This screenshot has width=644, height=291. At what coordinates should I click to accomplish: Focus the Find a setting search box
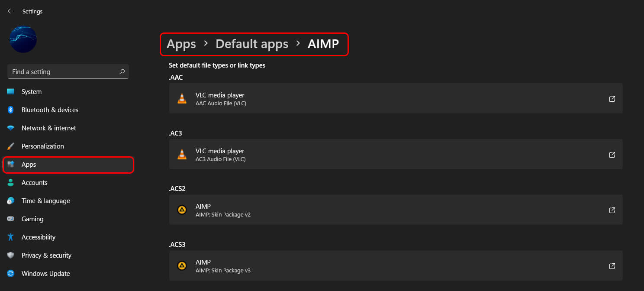pos(68,72)
